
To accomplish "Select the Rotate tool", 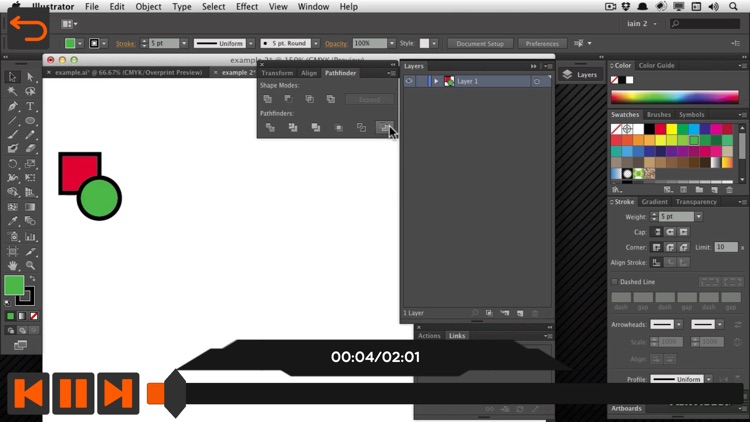I will click(12, 164).
